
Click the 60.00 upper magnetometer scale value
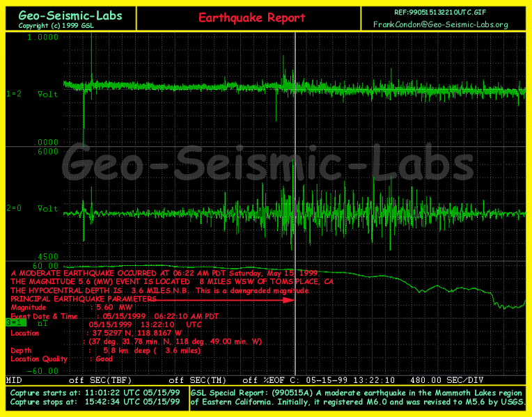[45, 266]
